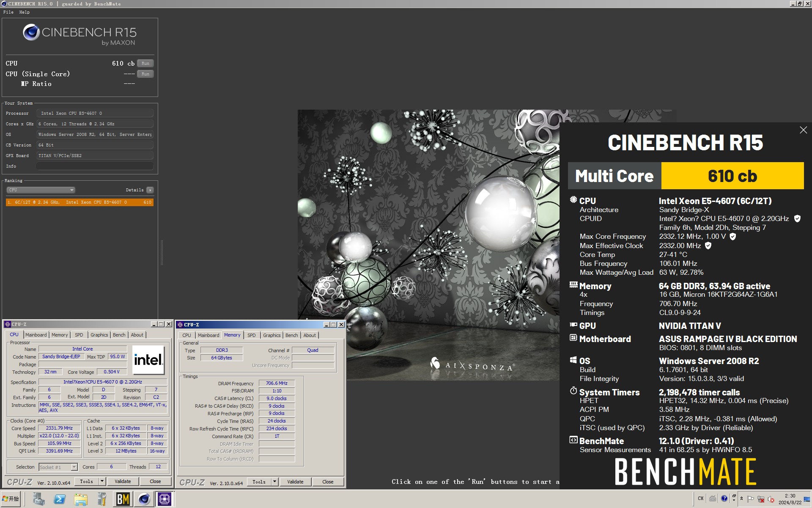
Task: Click the shield icon after Max Core Frequency value
Action: [x=733, y=237]
